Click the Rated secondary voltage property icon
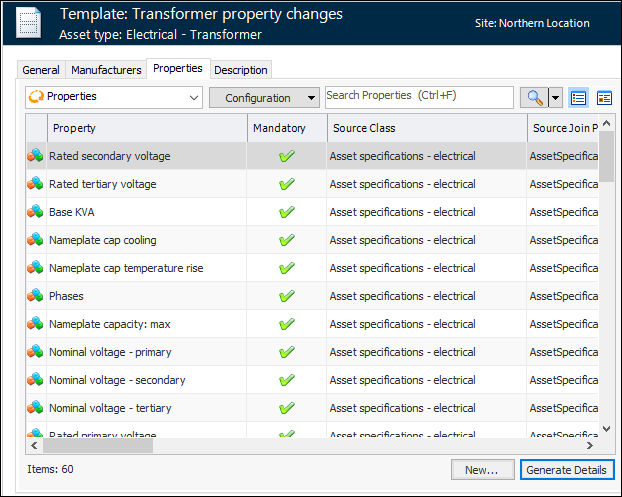Image resolution: width=622 pixels, height=497 pixels. 35,156
